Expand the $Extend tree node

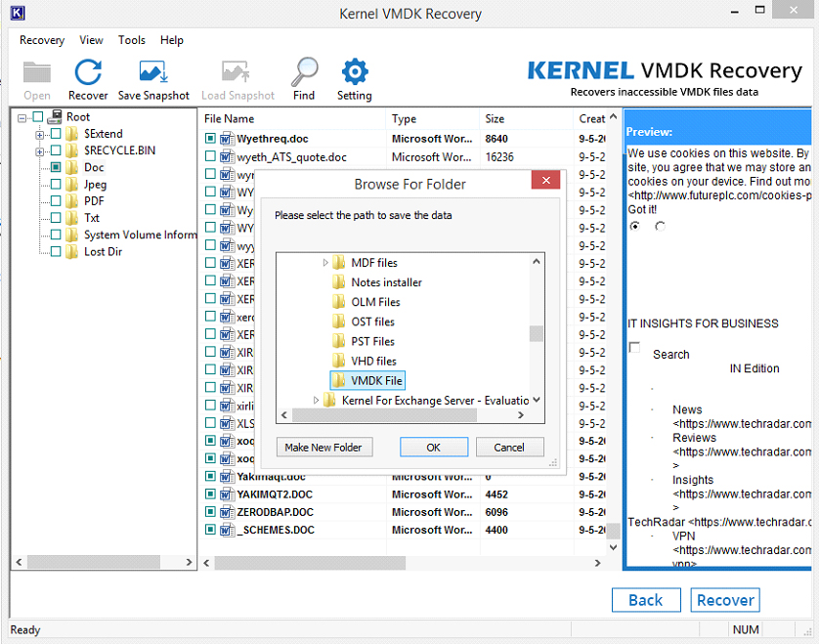(40, 135)
